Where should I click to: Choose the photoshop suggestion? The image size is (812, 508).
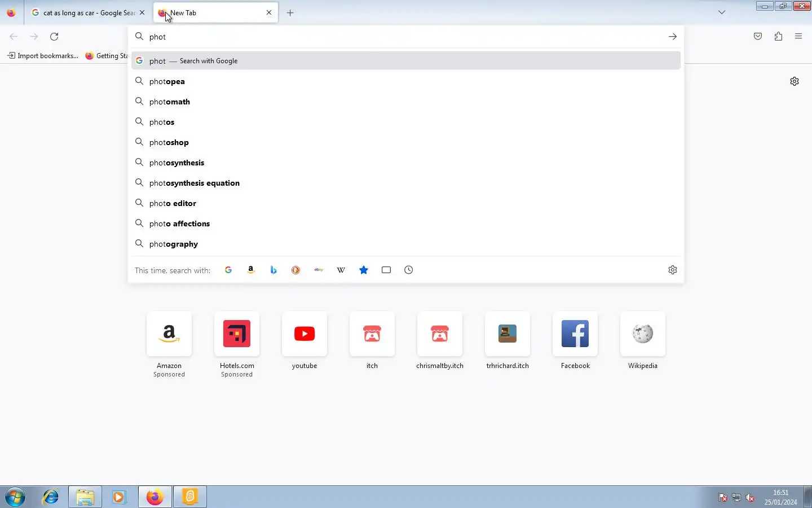406,142
